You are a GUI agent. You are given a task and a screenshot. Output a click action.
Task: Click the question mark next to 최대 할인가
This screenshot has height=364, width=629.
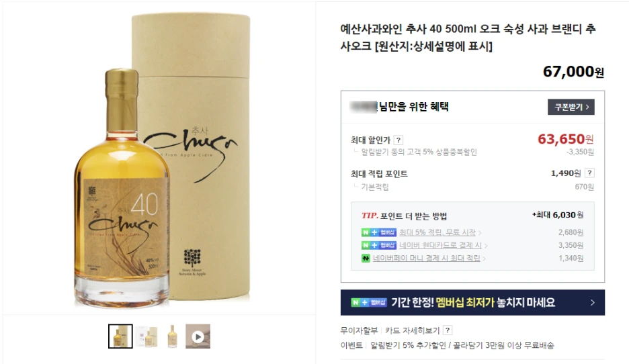398,140
